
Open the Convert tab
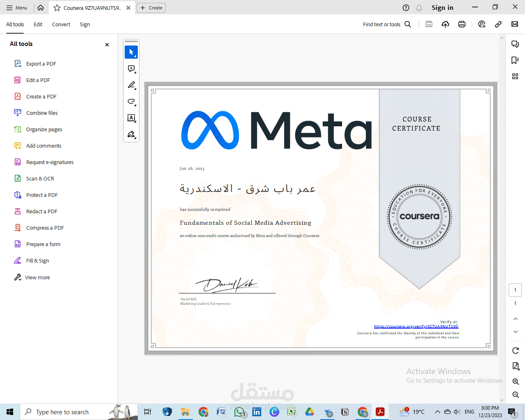(61, 25)
